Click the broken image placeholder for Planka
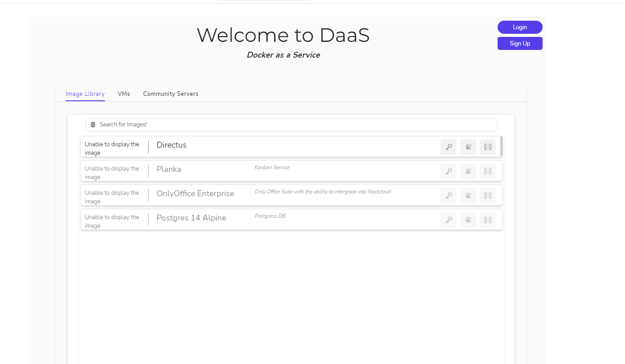The width and height of the screenshot is (625, 364). tap(113, 173)
